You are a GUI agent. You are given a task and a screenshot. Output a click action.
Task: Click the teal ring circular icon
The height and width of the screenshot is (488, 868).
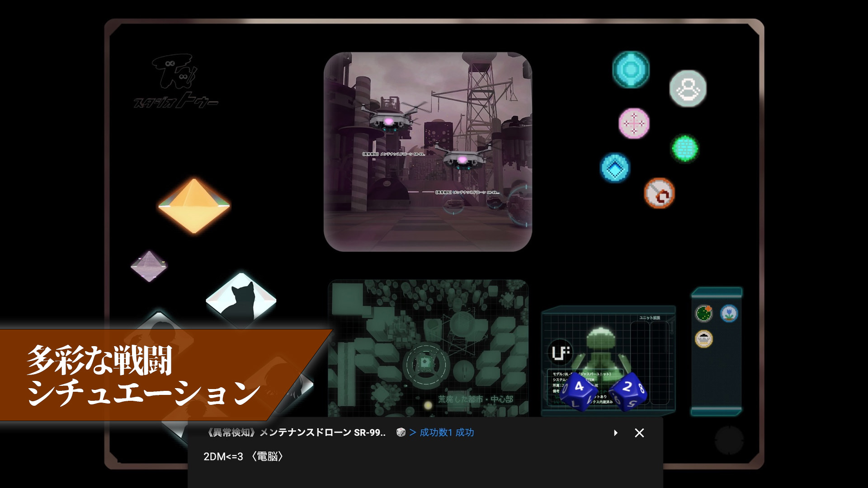point(631,69)
